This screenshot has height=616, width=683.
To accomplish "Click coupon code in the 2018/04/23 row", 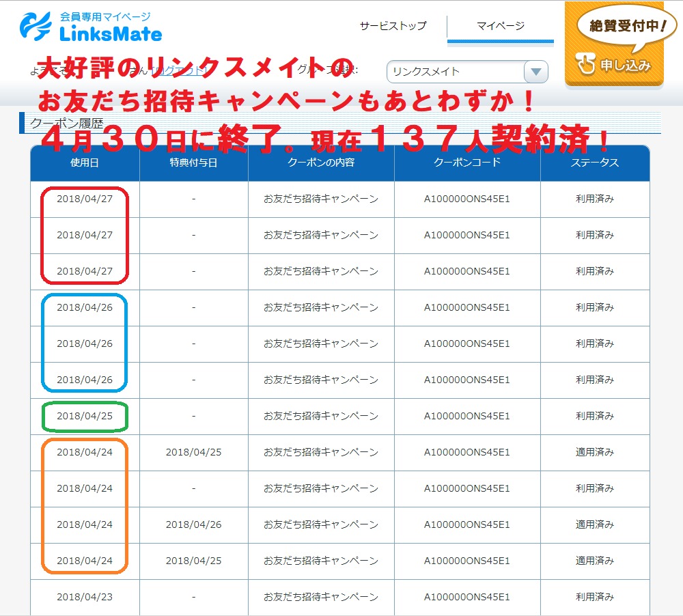I will tap(467, 597).
